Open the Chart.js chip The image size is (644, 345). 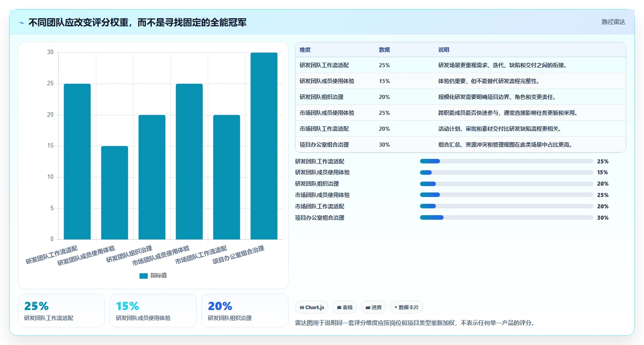pos(312,307)
